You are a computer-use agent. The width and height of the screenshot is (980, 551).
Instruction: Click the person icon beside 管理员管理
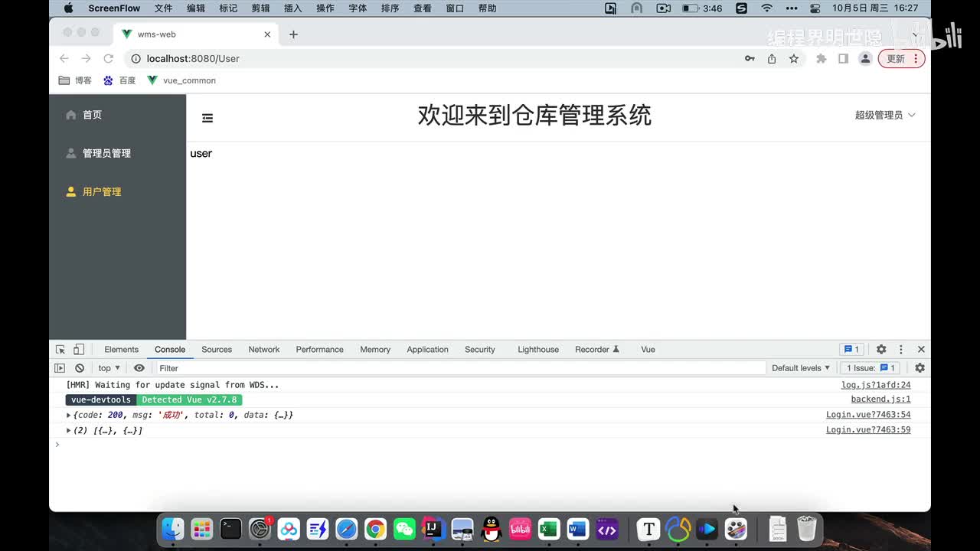point(71,153)
